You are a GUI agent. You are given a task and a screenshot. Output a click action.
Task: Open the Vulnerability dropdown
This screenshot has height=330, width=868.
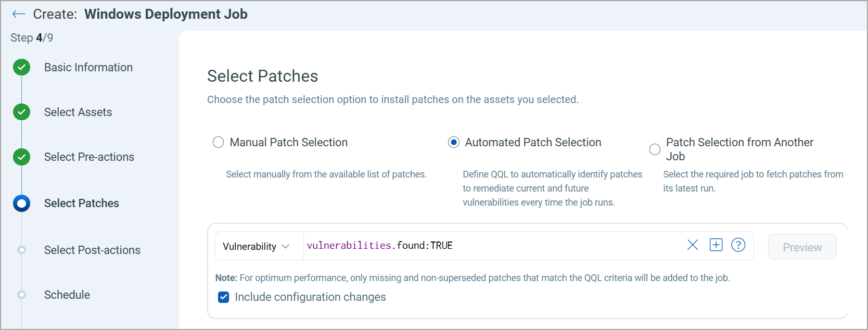(x=259, y=246)
